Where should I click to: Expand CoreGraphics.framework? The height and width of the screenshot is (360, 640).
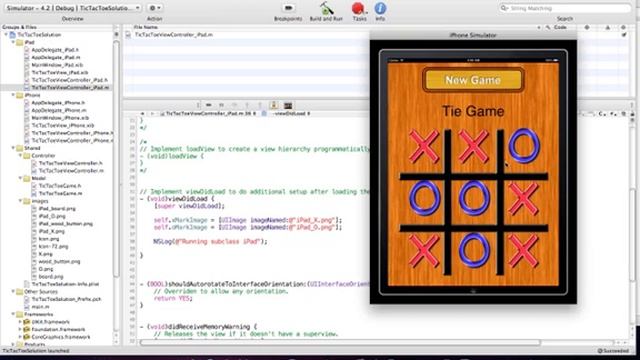20,337
